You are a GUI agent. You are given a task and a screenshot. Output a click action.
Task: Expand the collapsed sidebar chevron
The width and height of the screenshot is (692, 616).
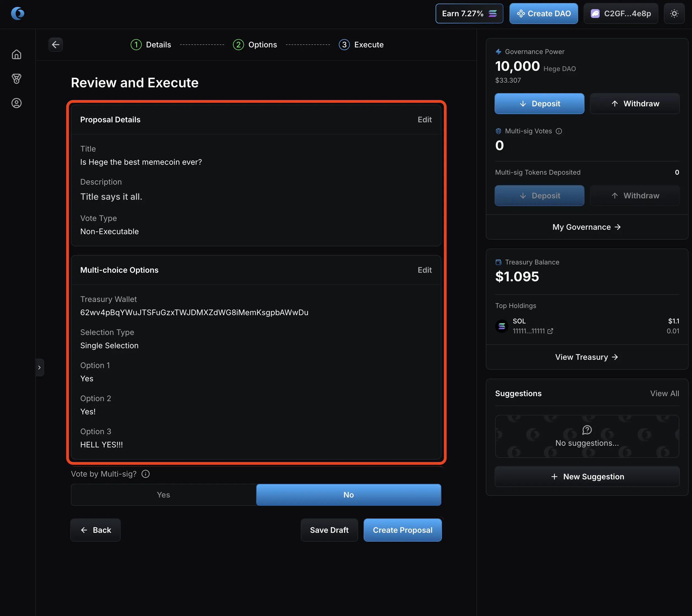pos(40,367)
